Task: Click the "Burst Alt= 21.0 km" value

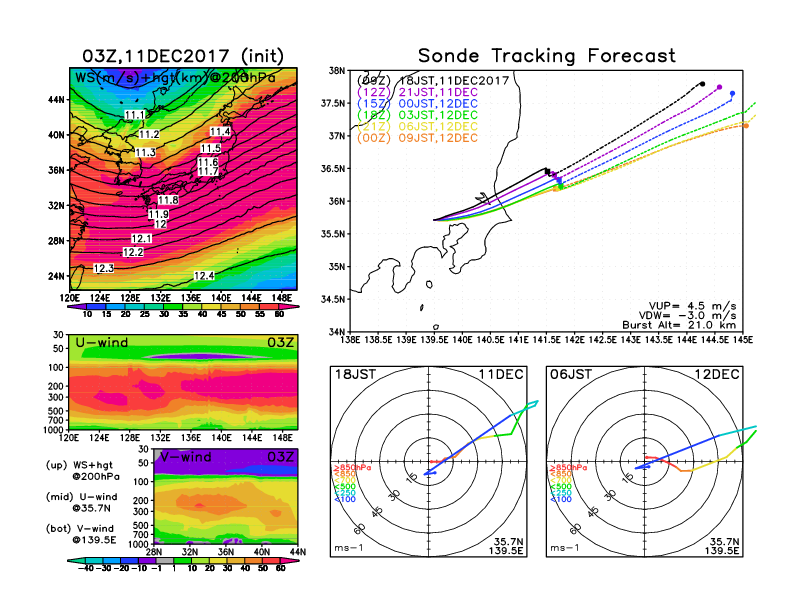Action: (679, 325)
